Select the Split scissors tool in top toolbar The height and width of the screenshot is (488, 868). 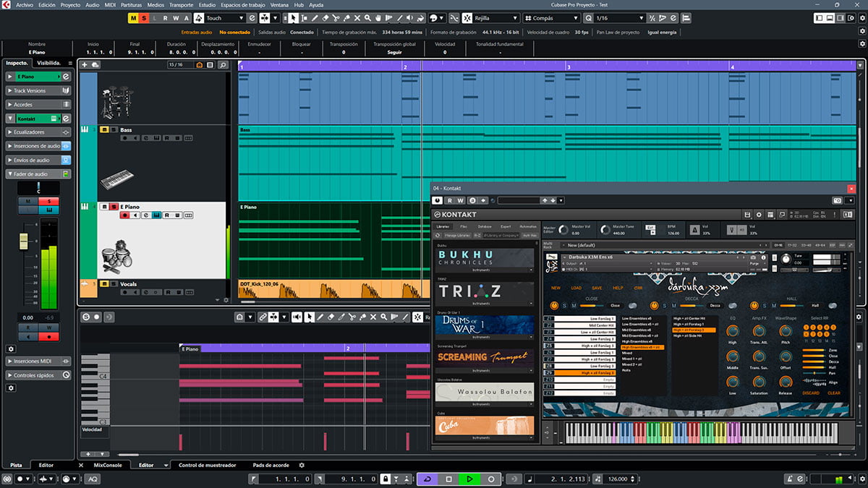(336, 18)
